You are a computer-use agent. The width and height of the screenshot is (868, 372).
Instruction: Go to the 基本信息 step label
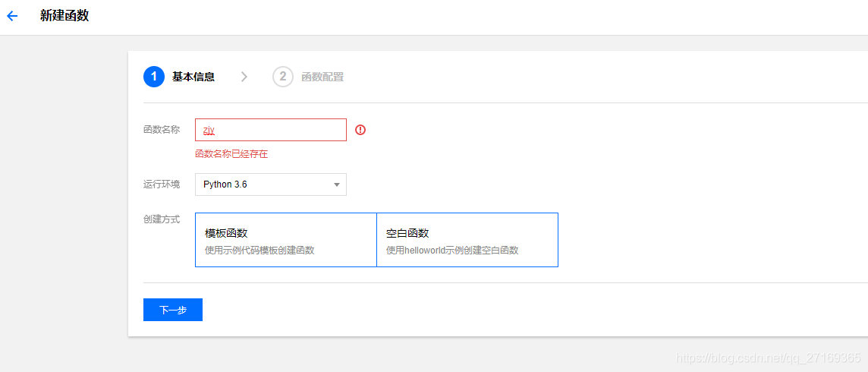tap(193, 77)
